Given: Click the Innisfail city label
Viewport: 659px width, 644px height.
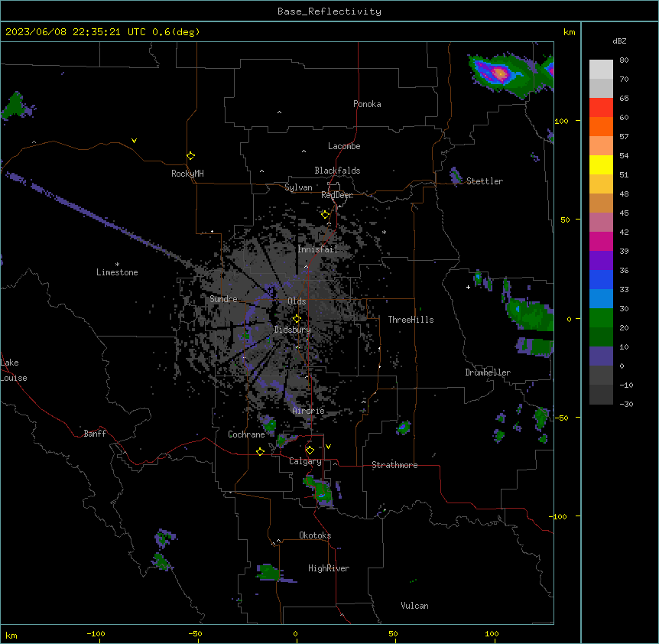Looking at the screenshot, I should (317, 249).
